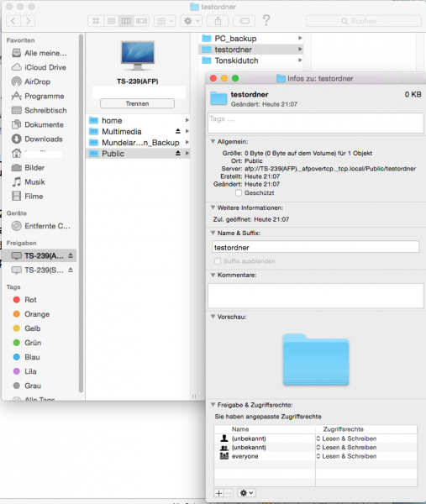Select Entfernte CD/DVD under Geräte

(x=41, y=226)
